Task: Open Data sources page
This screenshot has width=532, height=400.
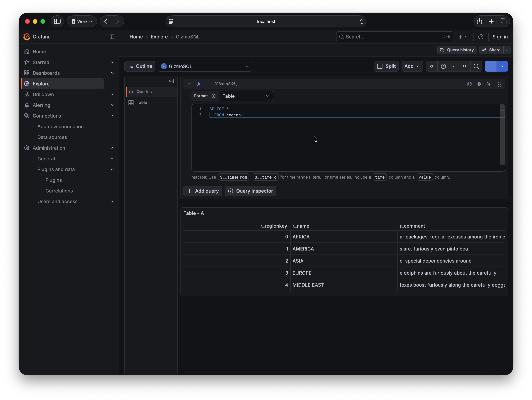Action: click(52, 137)
